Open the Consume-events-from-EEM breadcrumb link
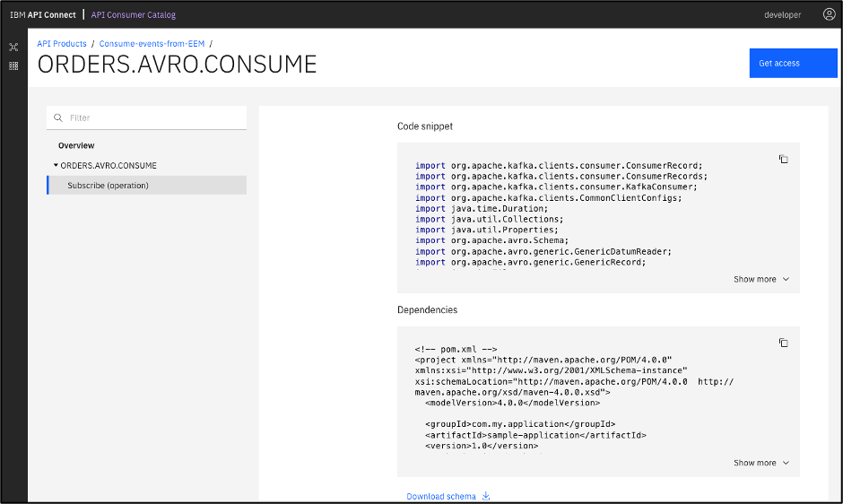This screenshot has width=843, height=504. pos(152,44)
